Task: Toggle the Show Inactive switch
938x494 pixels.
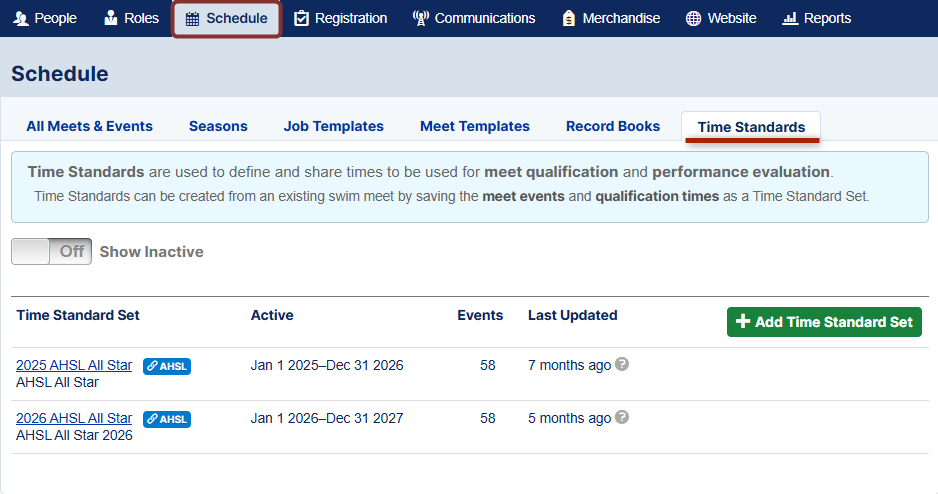Action: click(51, 251)
